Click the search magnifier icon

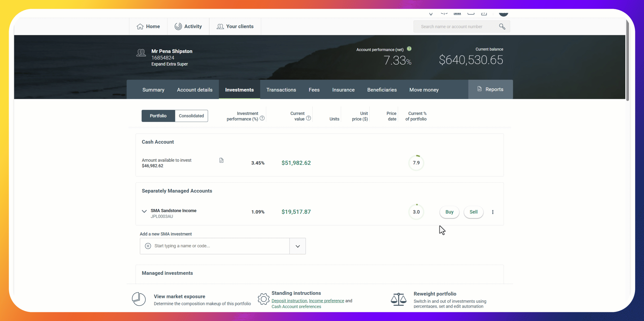point(502,27)
